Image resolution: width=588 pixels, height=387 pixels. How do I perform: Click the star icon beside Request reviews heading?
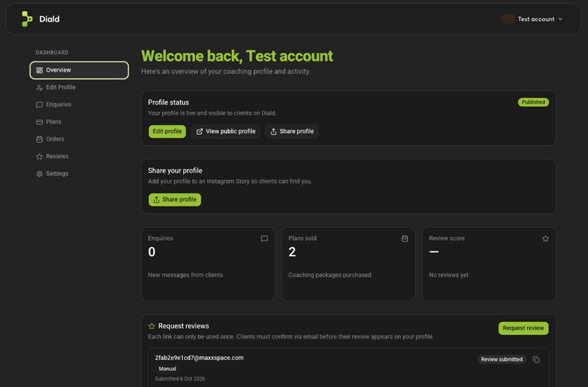tap(152, 326)
